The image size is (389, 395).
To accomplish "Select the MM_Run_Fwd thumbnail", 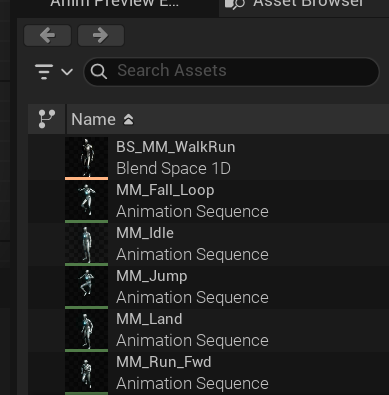I will click(x=86, y=373).
